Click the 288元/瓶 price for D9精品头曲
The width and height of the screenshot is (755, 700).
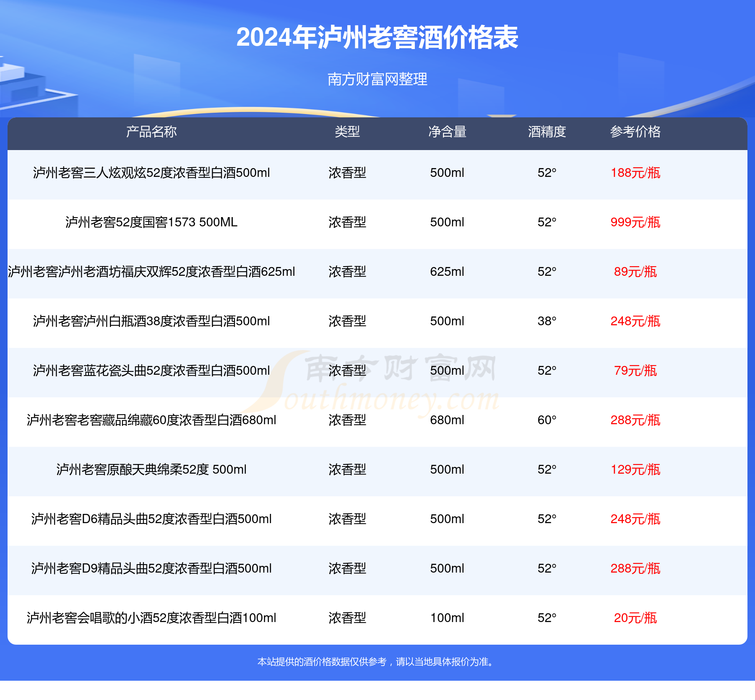click(635, 568)
